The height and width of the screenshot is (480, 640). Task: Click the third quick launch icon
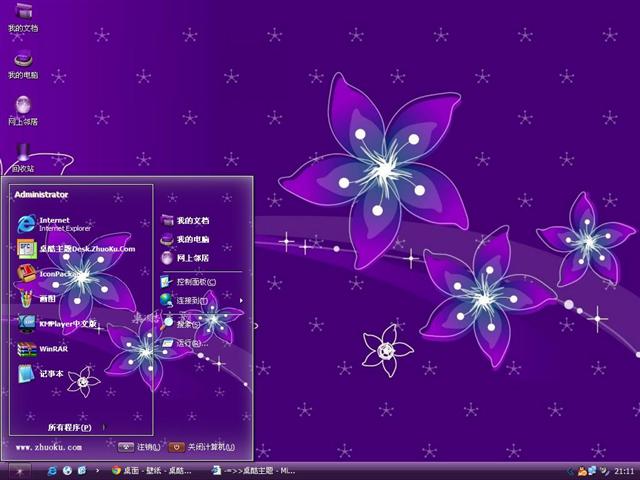(x=82, y=471)
